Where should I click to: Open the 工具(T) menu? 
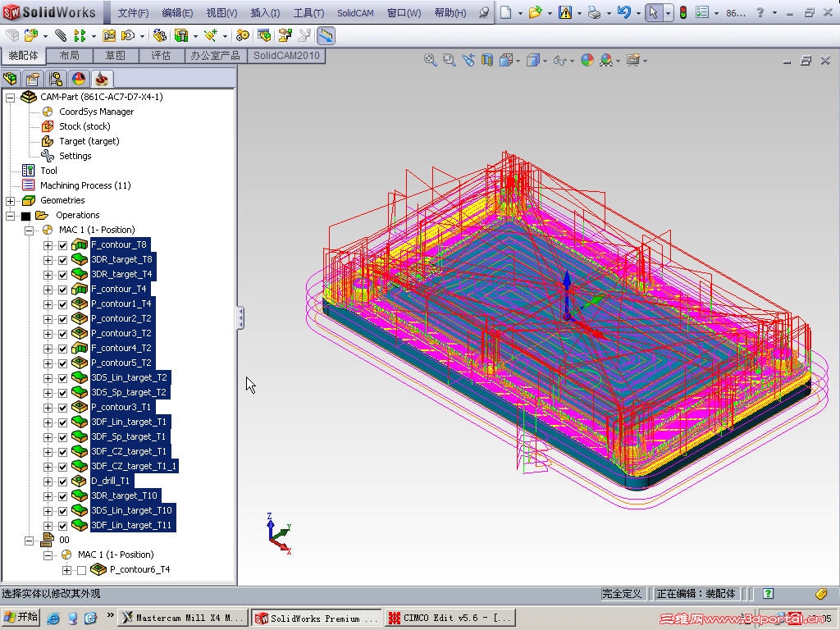coord(309,13)
